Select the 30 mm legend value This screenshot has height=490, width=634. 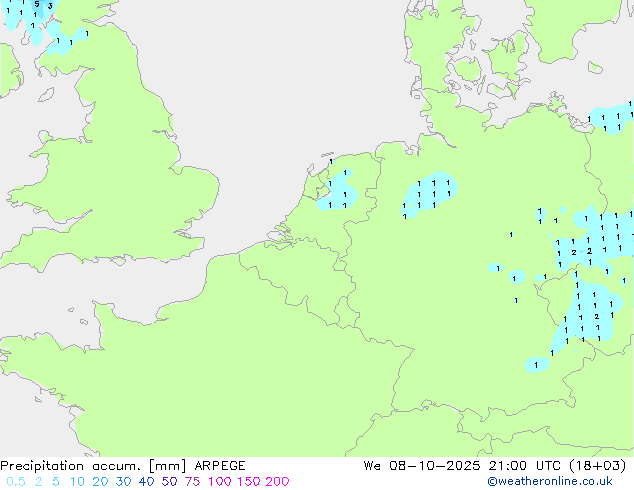coord(123,482)
